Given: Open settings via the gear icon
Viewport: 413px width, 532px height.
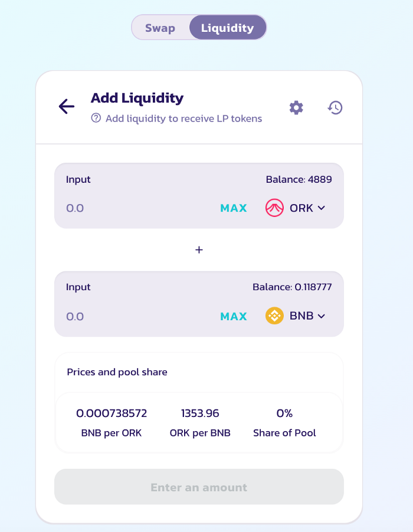Looking at the screenshot, I should (296, 107).
